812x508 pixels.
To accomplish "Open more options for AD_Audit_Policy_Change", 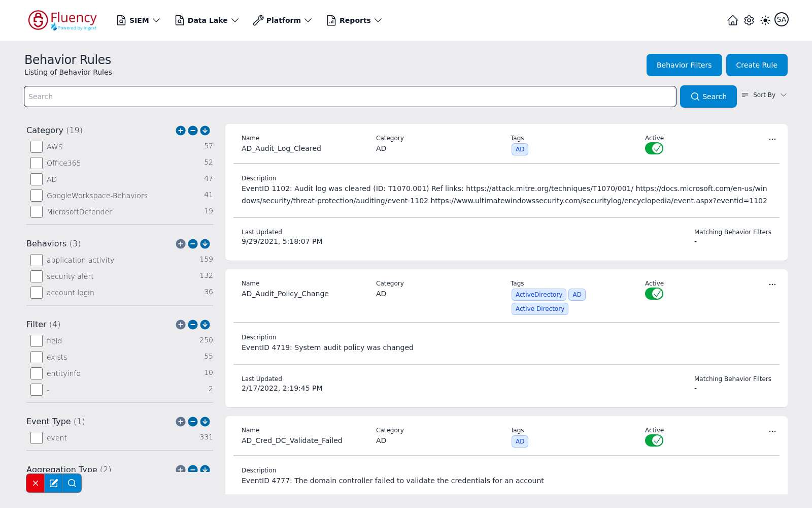I will pyautogui.click(x=772, y=284).
